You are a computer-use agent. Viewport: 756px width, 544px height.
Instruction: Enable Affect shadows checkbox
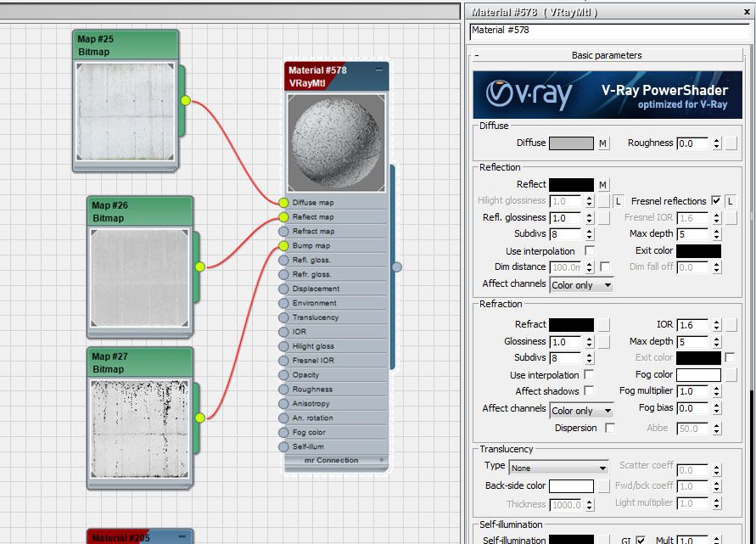coord(588,390)
